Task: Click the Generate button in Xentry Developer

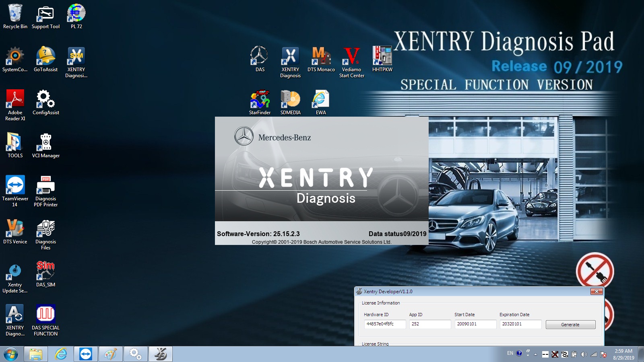Action: coord(570,325)
